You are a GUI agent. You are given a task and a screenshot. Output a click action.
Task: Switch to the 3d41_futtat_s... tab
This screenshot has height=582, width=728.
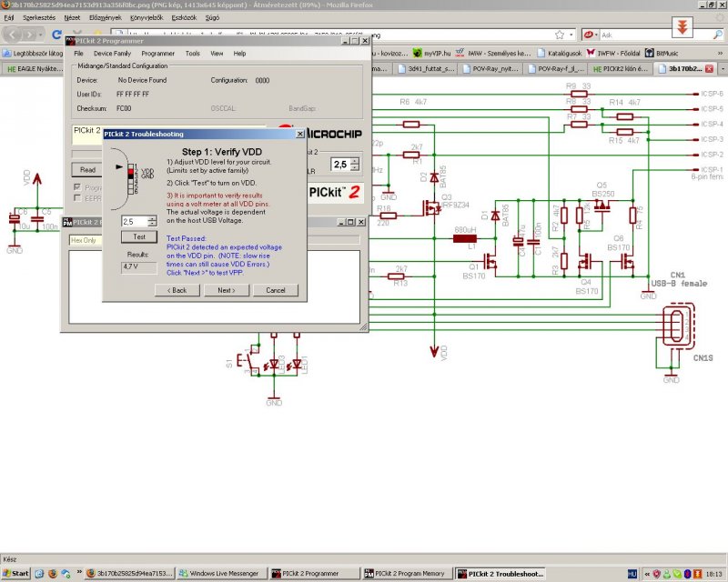[427, 69]
